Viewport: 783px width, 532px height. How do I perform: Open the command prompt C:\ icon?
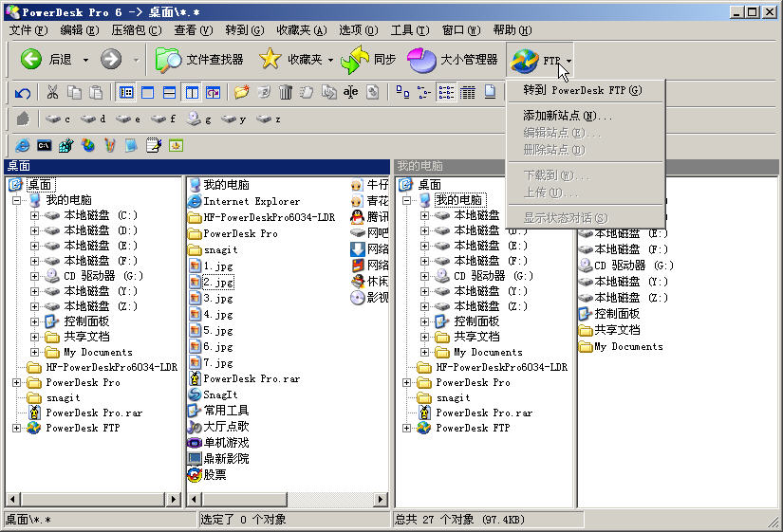click(44, 145)
